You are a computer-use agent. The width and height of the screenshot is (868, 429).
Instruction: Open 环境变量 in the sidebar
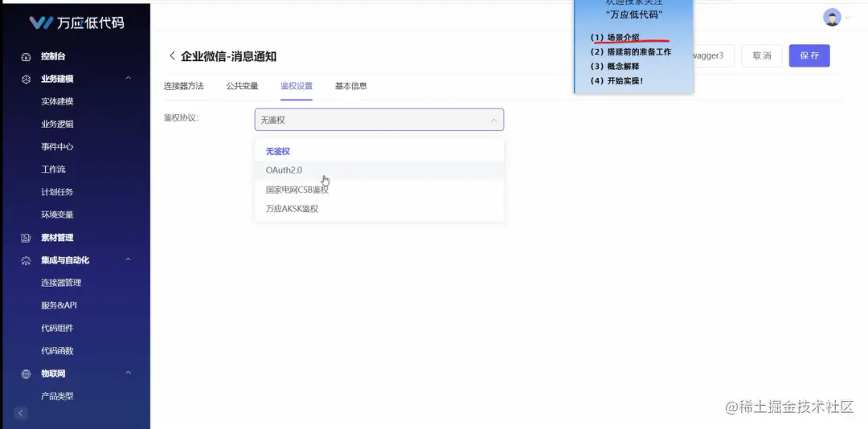tap(57, 214)
